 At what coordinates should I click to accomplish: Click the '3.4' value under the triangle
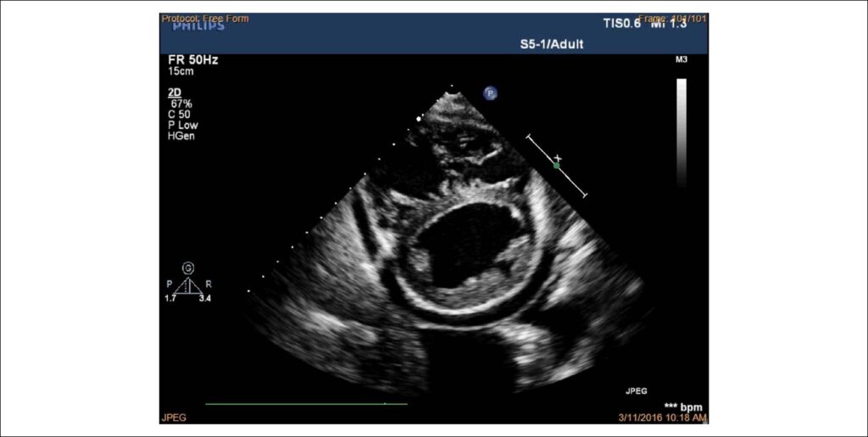pos(205,299)
